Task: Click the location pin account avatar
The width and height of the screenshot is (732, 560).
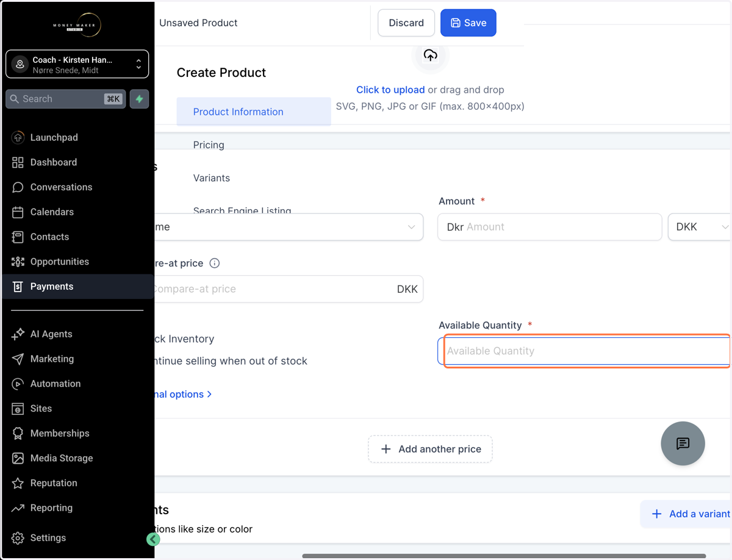Action: [20, 64]
